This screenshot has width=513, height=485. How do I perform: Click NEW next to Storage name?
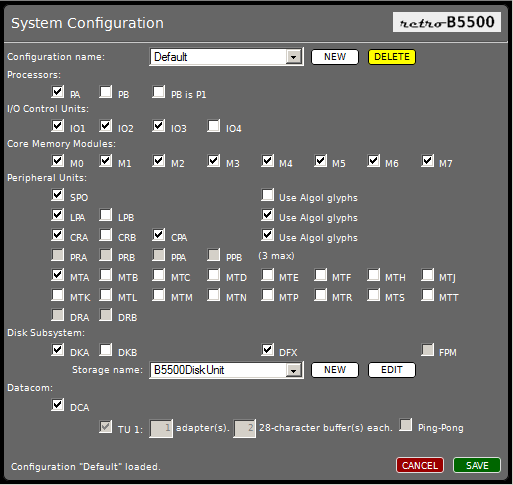(335, 370)
